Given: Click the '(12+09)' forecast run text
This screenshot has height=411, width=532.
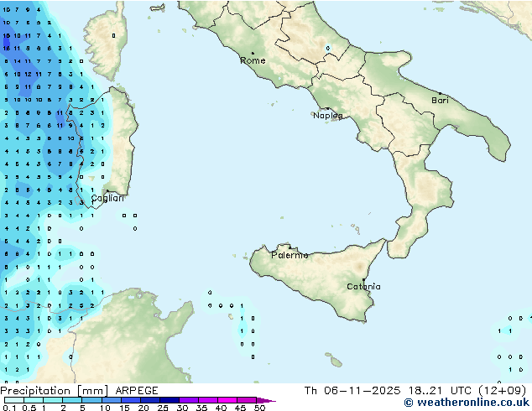Looking at the screenshot, I should pos(502,391).
